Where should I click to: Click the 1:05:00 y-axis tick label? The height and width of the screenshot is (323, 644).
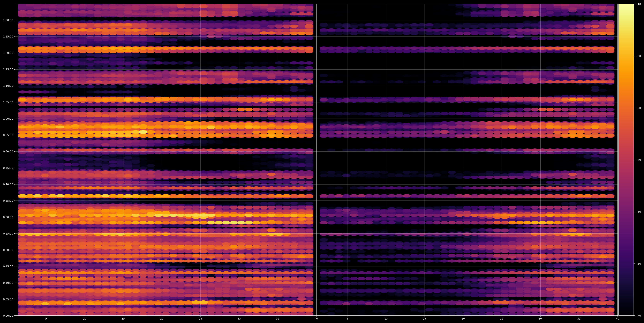tap(8, 102)
